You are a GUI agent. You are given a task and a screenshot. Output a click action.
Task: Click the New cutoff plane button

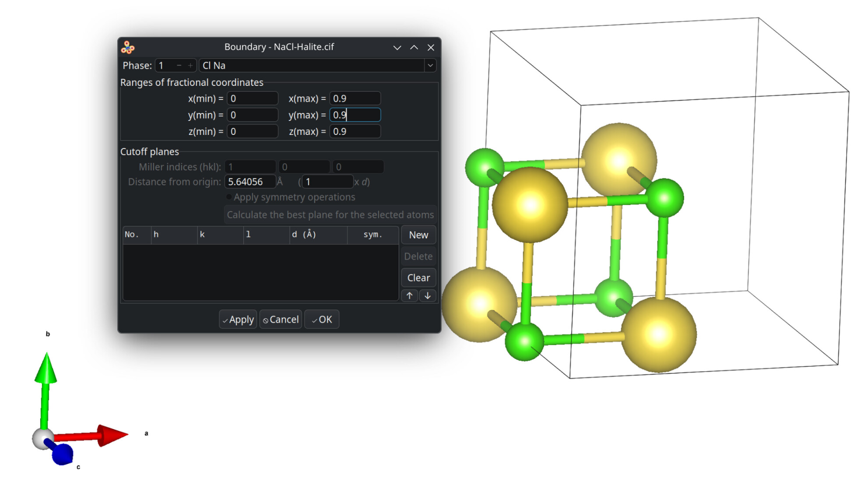coord(418,235)
